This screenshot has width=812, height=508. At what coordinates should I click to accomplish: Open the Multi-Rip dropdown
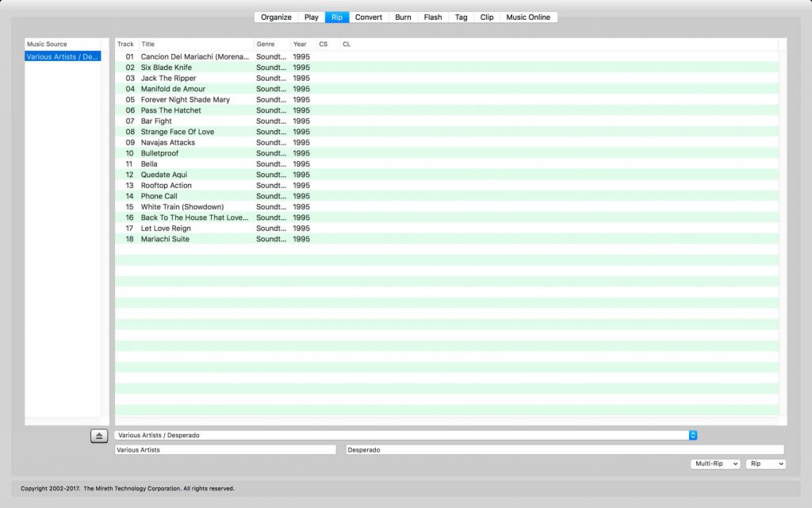click(x=714, y=463)
